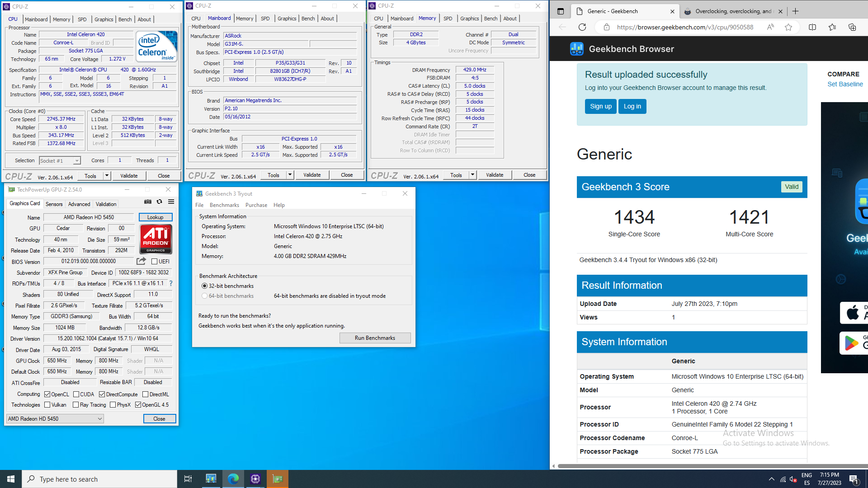The height and width of the screenshot is (488, 868).
Task: Click the GPU-Z Close button
Action: [159, 418]
